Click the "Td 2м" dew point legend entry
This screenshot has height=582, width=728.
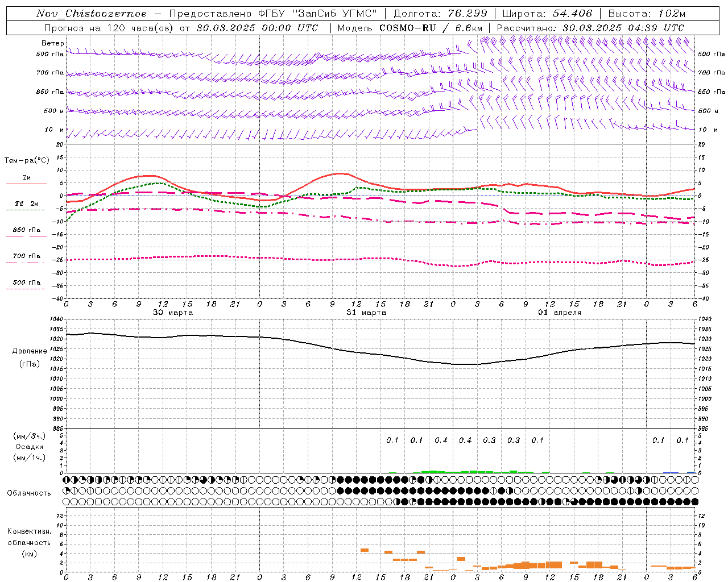click(x=27, y=203)
